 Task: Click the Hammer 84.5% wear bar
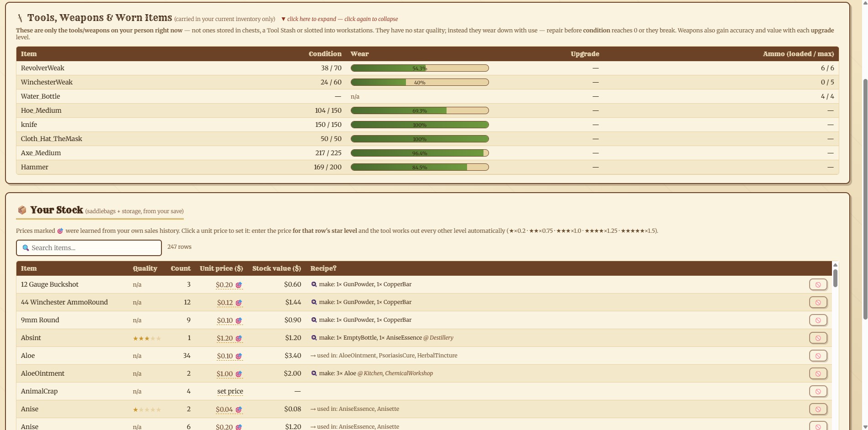(420, 167)
